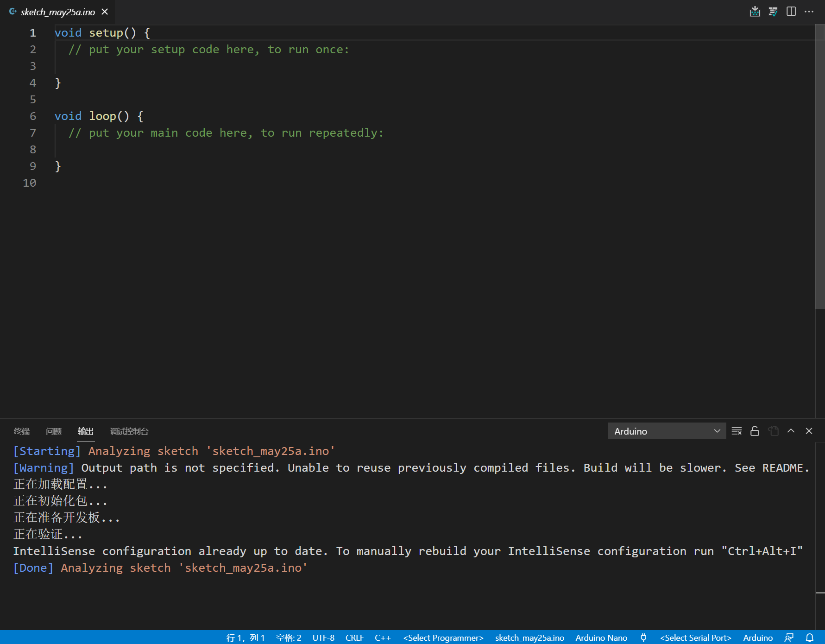Switch to the 终端 tab
The width and height of the screenshot is (825, 644).
[22, 431]
